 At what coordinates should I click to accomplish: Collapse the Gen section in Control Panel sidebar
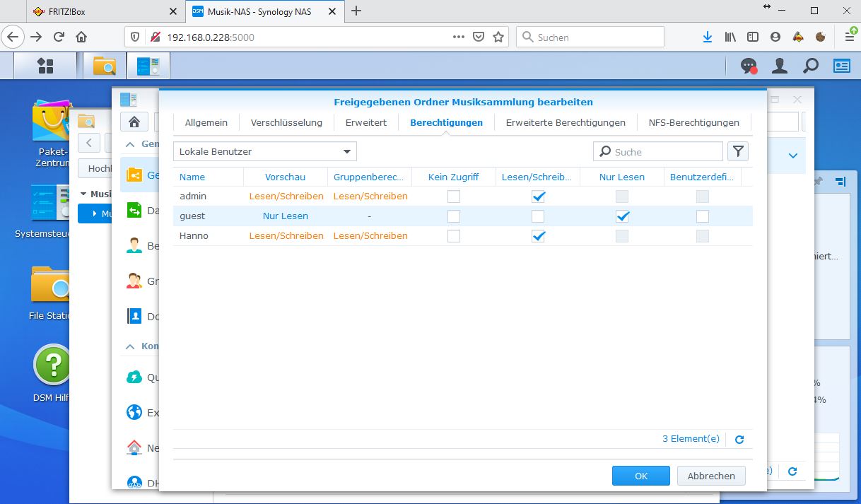pos(130,144)
